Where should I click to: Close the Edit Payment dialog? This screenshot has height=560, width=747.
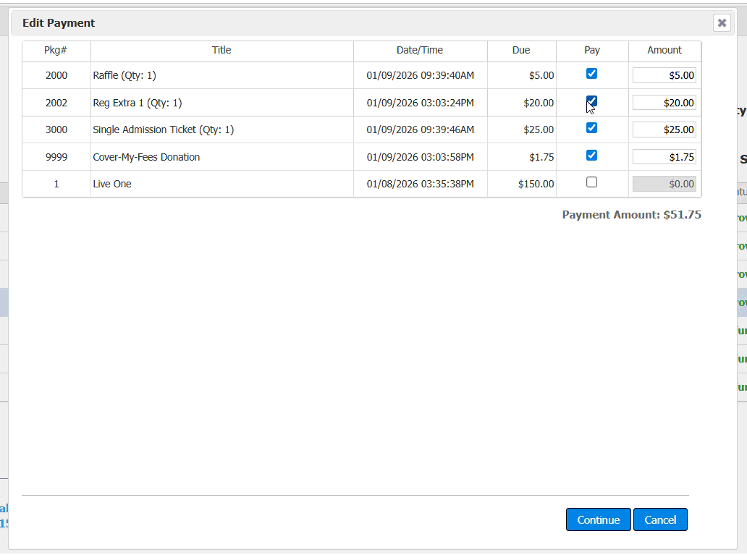click(722, 23)
